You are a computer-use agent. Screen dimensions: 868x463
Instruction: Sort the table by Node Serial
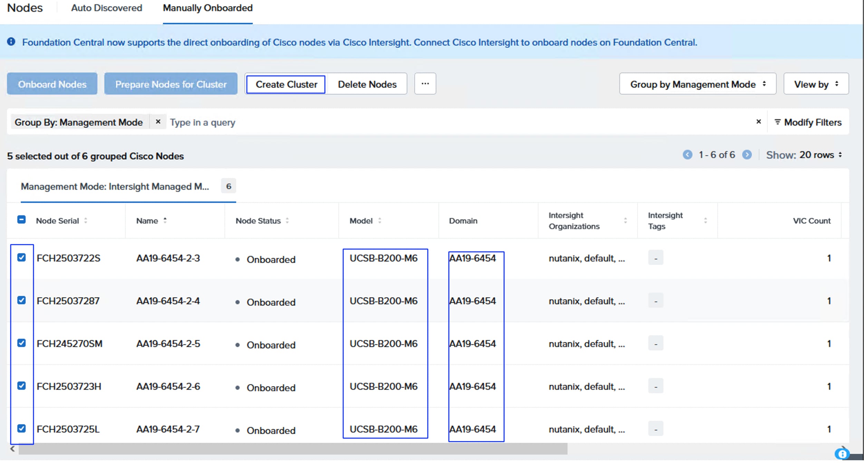pyautogui.click(x=85, y=221)
